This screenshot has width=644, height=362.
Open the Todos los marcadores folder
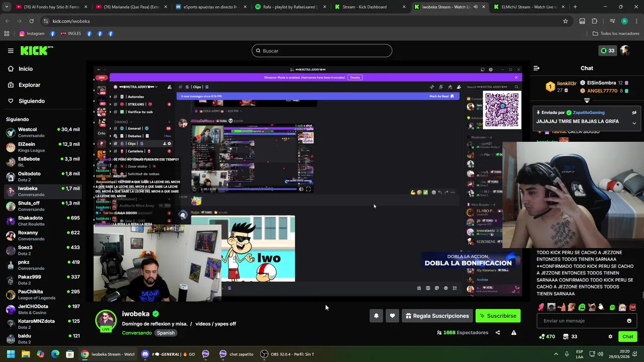coord(616,34)
